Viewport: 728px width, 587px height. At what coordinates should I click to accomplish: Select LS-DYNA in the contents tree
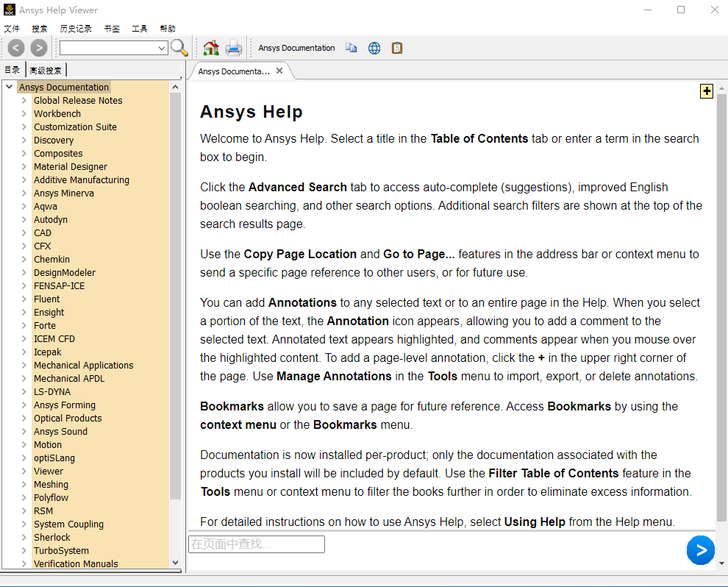point(52,392)
